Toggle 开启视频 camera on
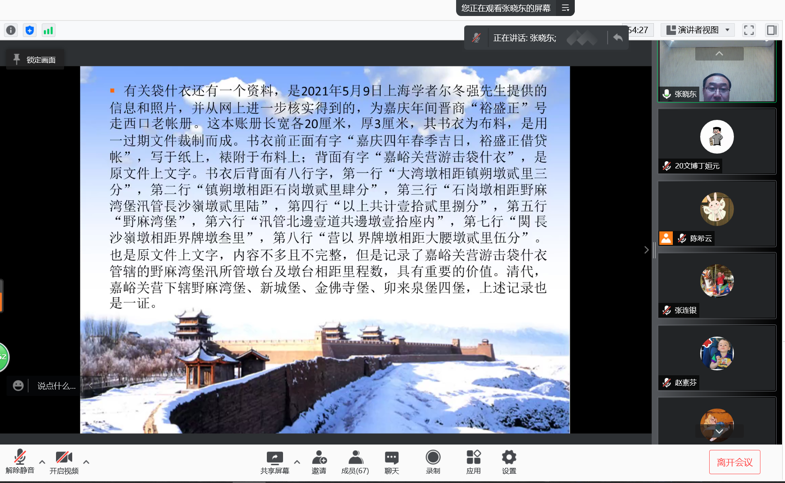 pyautogui.click(x=64, y=461)
